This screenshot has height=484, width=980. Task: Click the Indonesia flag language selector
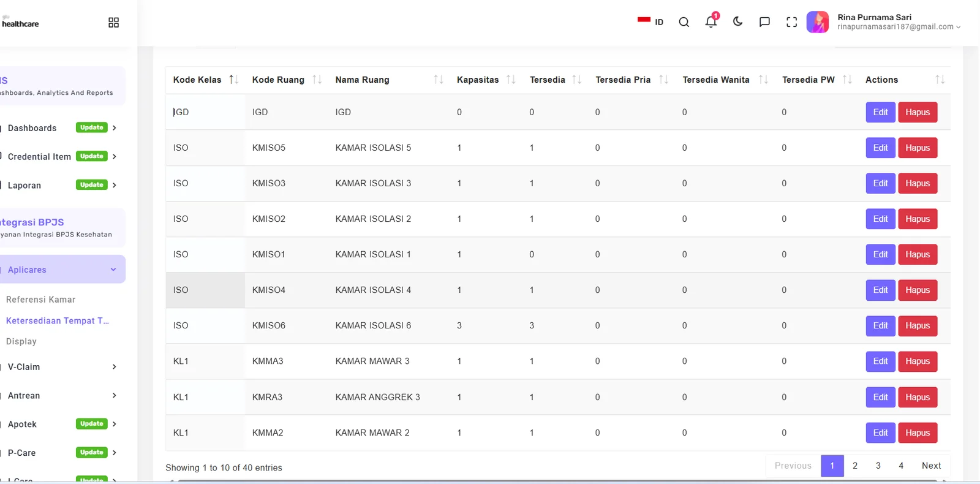650,21
